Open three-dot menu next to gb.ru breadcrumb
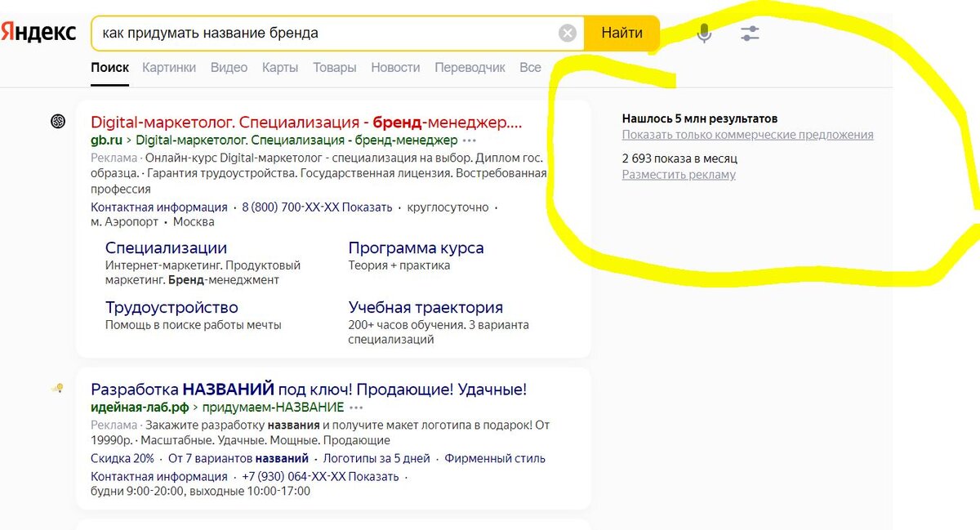The height and width of the screenshot is (530, 980). (x=469, y=140)
